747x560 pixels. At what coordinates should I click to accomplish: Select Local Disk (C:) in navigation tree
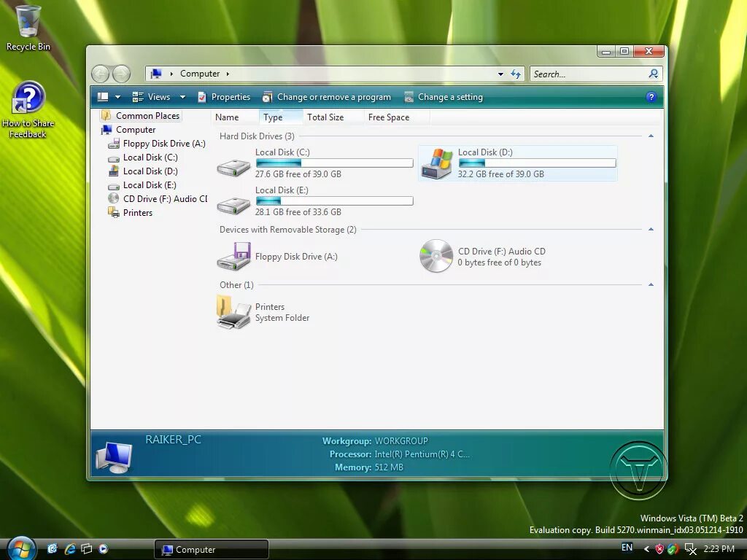click(x=143, y=157)
